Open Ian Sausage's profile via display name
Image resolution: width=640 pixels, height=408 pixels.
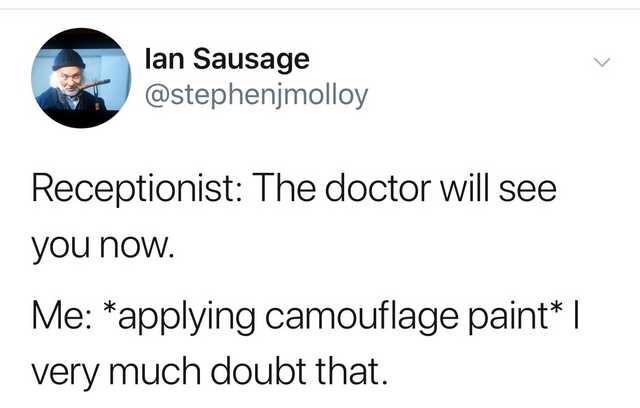(x=227, y=60)
